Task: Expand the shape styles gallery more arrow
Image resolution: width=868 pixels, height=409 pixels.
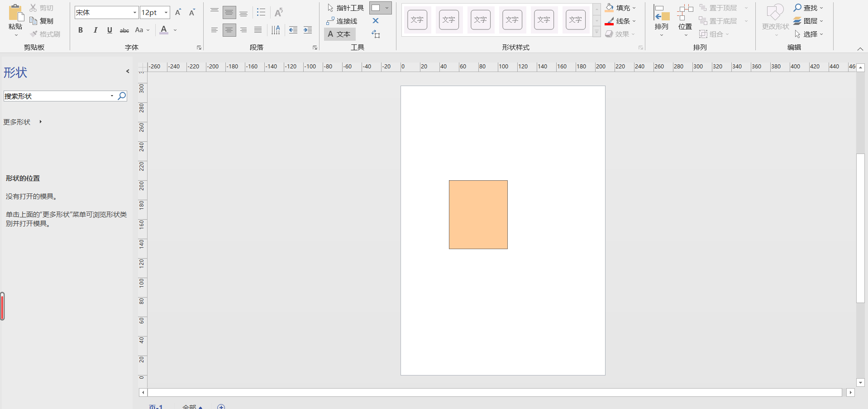Action: pyautogui.click(x=597, y=32)
